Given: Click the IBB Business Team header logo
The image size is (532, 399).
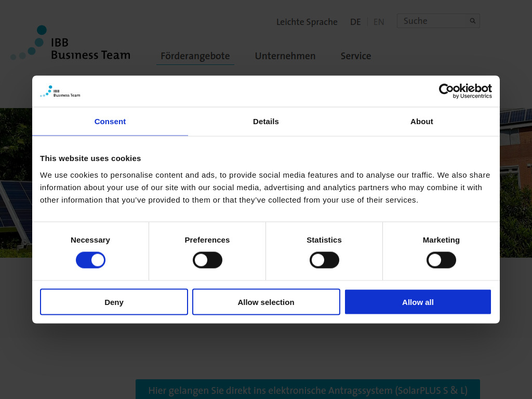Looking at the screenshot, I should [70, 44].
